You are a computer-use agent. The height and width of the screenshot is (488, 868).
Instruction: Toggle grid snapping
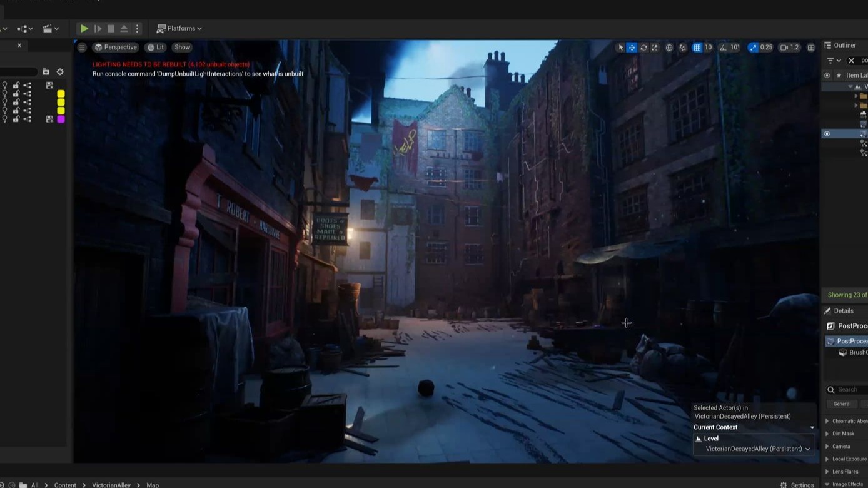[x=697, y=48]
